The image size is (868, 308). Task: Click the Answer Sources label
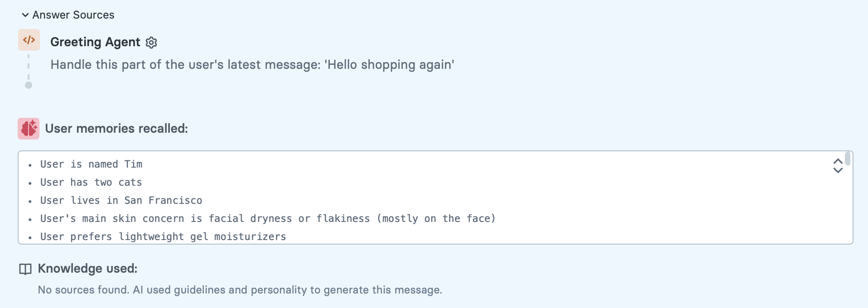click(73, 15)
